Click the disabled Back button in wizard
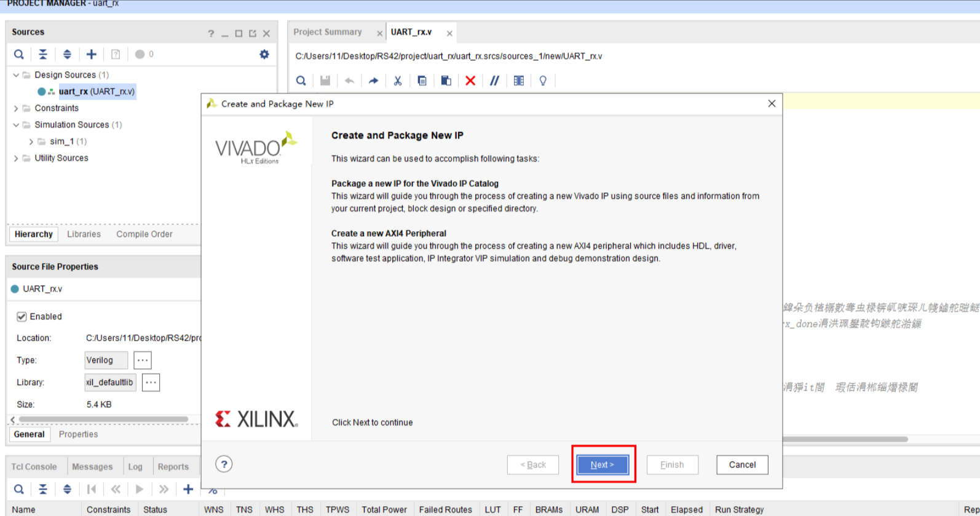This screenshot has width=980, height=516. [533, 465]
